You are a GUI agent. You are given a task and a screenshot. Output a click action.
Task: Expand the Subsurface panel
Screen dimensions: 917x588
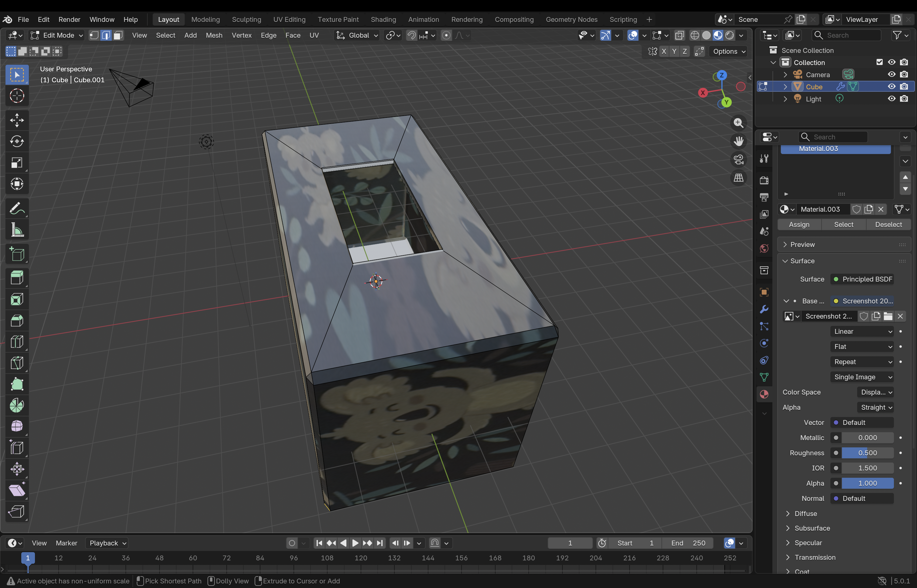coord(812,528)
